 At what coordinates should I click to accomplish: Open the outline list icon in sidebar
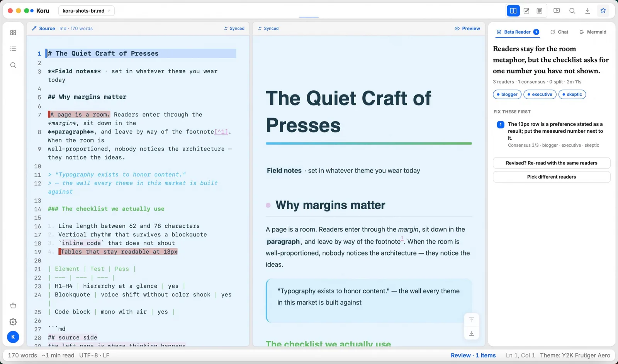click(13, 49)
